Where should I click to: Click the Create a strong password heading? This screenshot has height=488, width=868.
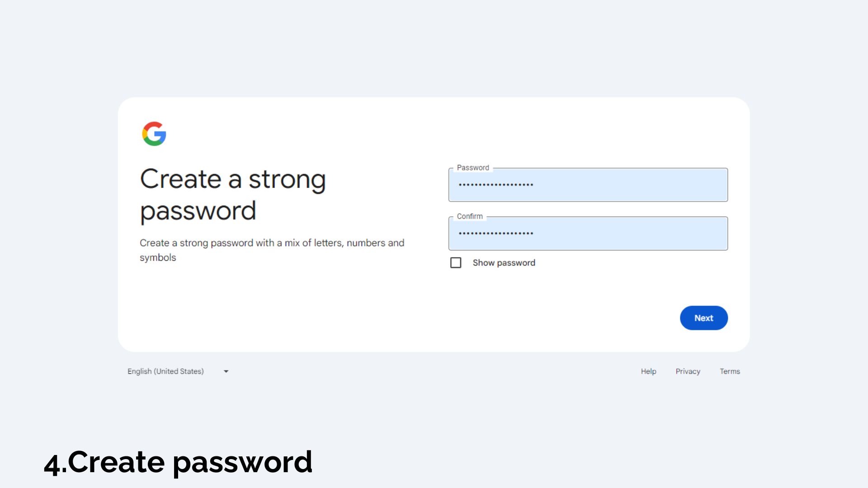pyautogui.click(x=233, y=195)
